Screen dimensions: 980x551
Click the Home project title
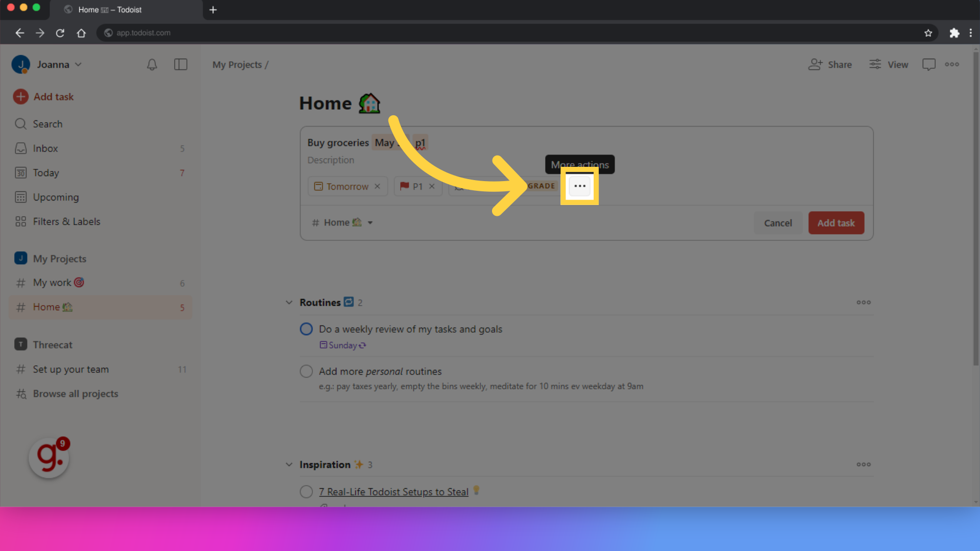[339, 104]
